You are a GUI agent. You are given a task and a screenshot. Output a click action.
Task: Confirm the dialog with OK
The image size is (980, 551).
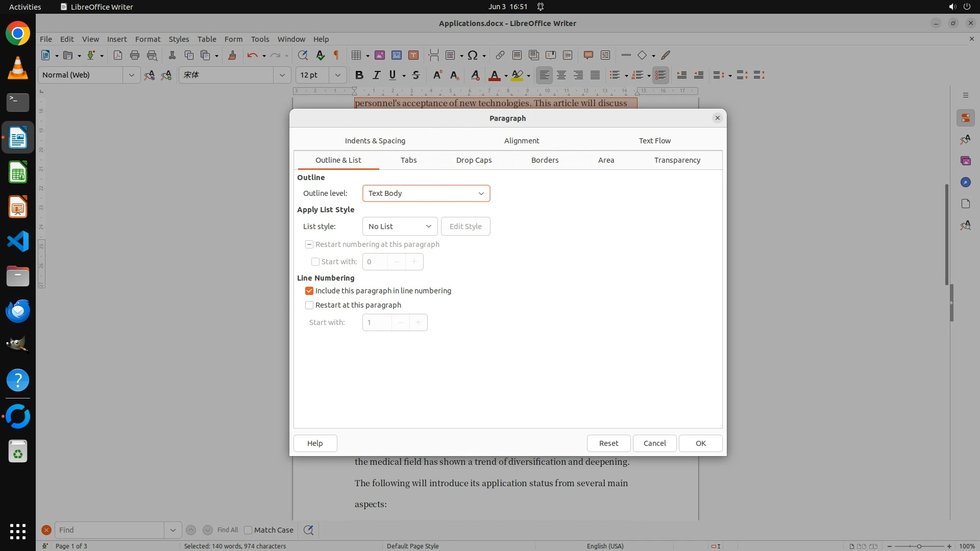(700, 443)
